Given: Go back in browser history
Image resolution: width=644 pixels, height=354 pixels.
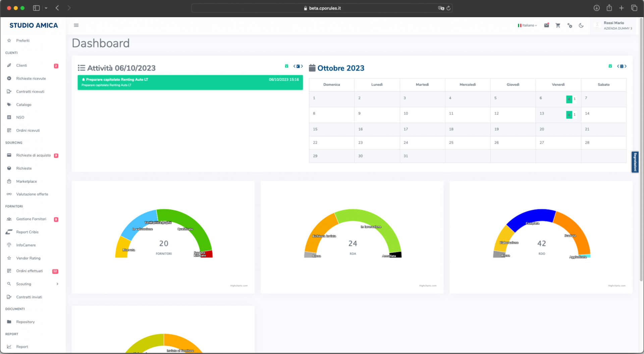Looking at the screenshot, I should tap(57, 8).
